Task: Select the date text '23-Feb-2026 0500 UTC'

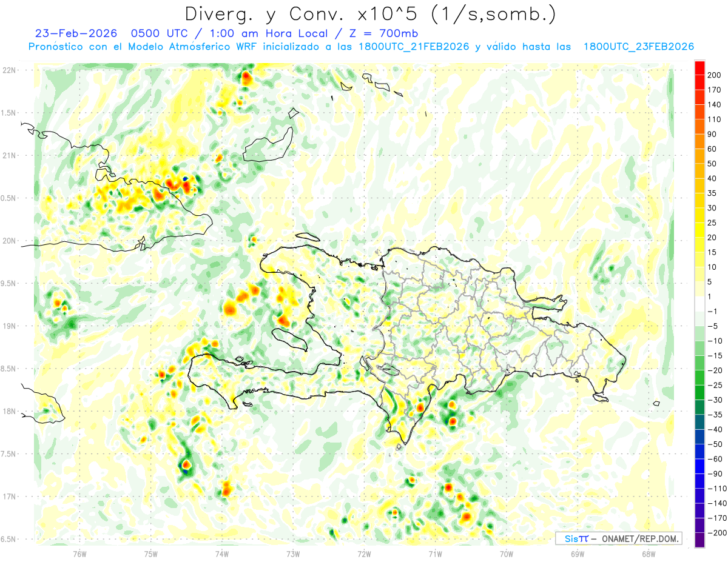Action: tap(112, 33)
